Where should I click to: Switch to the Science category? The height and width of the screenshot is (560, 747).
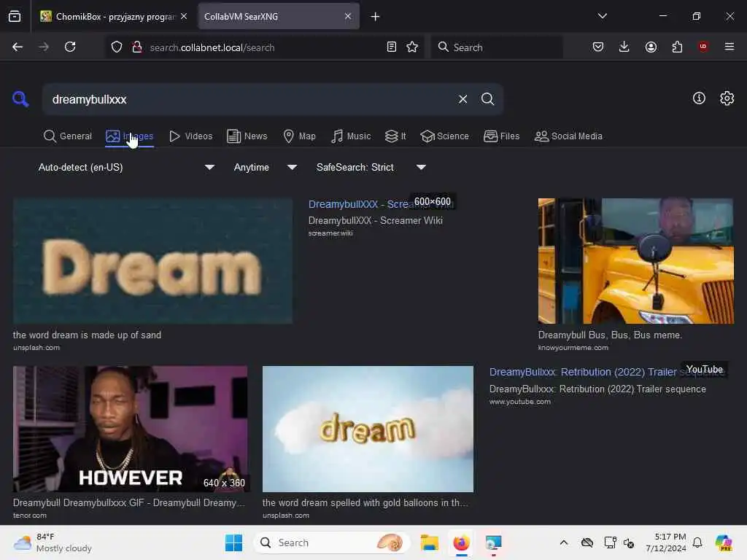[445, 136]
